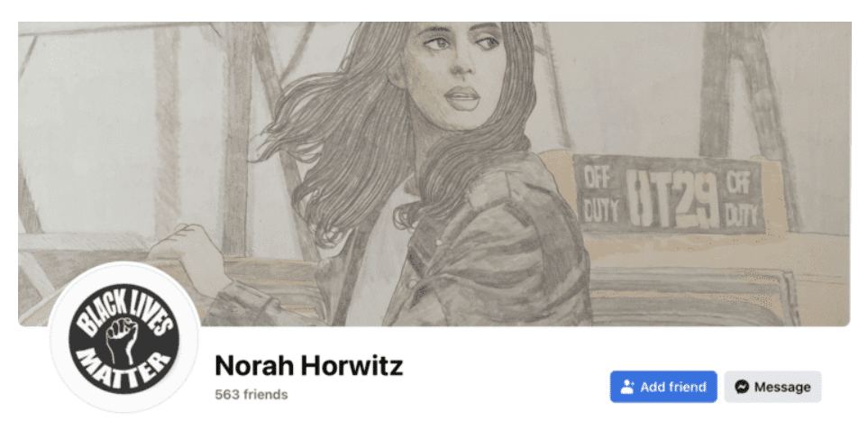Click the 0T29 taxi sign in cover
This screenshot has width=868, height=421.
[x=672, y=197]
